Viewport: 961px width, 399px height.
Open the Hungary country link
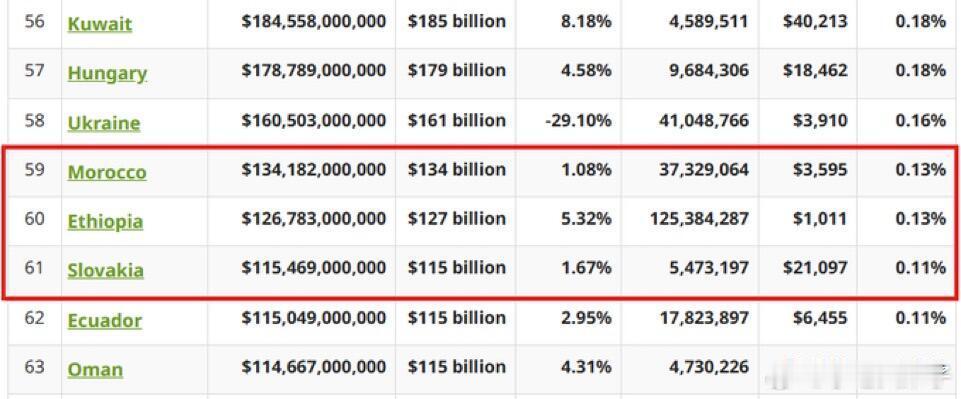(x=107, y=74)
